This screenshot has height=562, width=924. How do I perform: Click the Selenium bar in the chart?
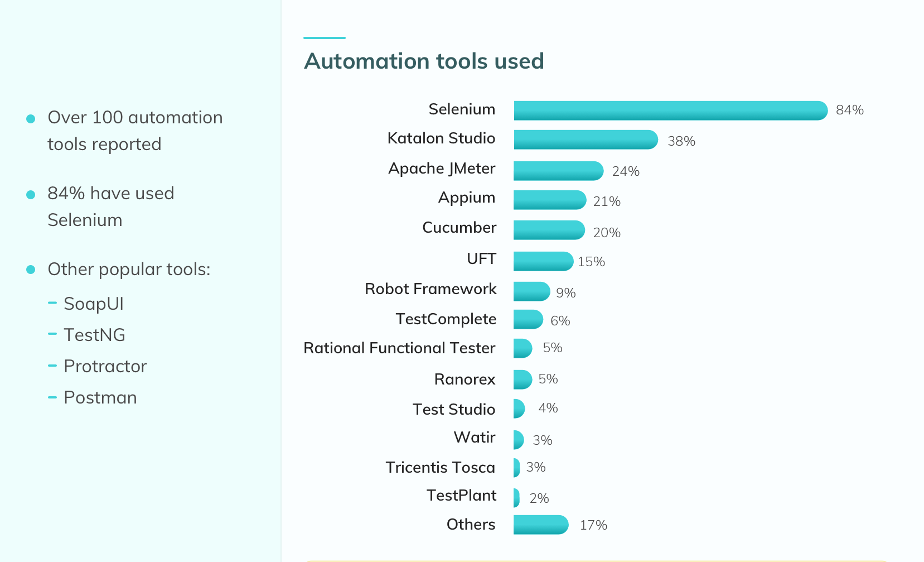[670, 111]
